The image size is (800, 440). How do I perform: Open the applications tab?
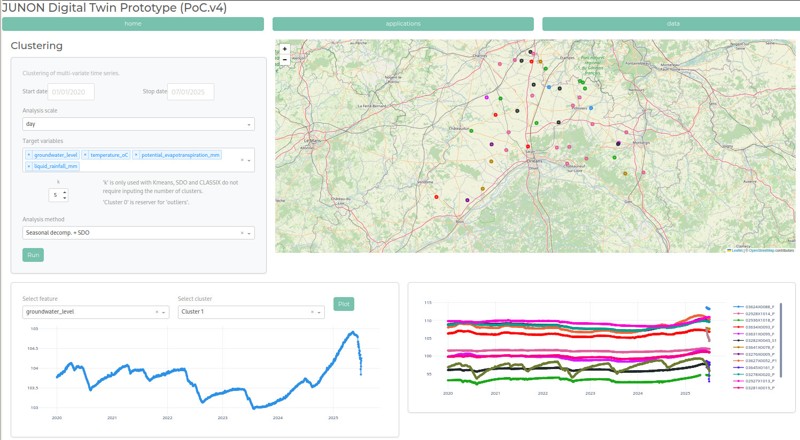pos(403,24)
